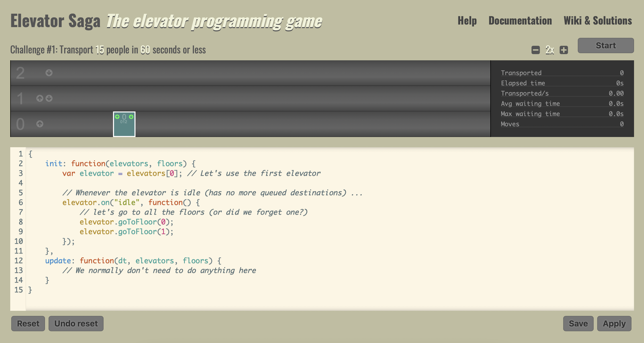
Task: Click the floor indicator number in the elevator
Action: coord(124,117)
